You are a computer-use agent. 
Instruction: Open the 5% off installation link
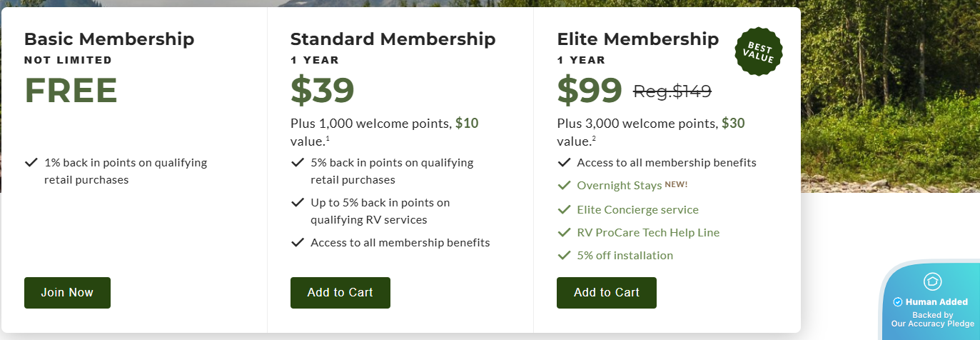point(625,256)
